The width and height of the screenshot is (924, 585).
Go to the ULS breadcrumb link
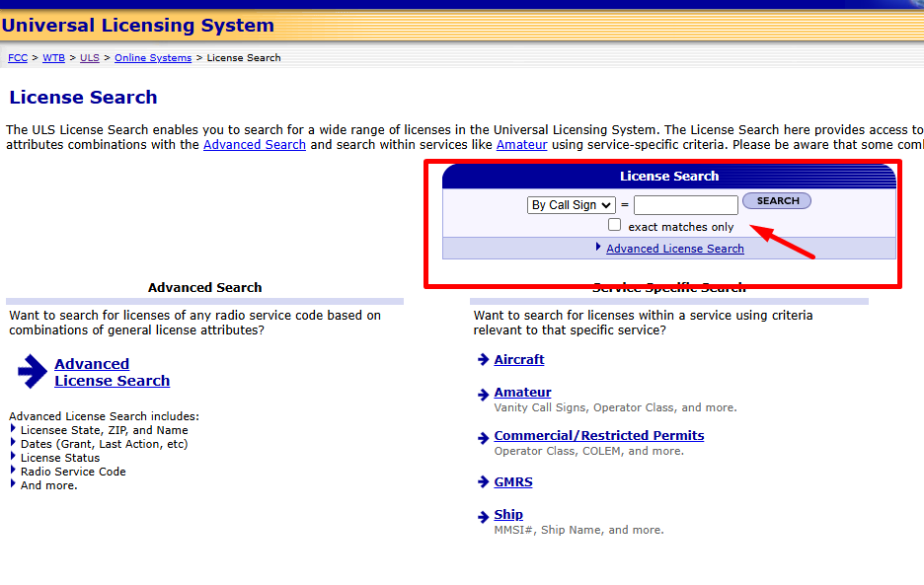(90, 58)
